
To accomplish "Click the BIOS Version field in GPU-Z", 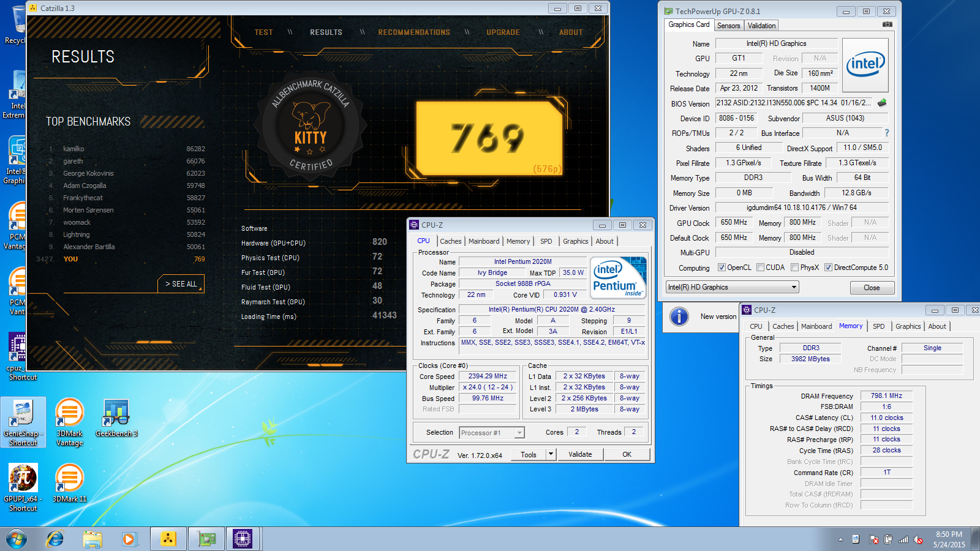I will click(x=795, y=103).
